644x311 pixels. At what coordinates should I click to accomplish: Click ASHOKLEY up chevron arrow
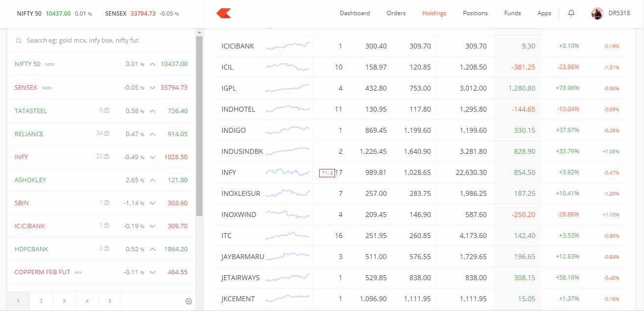tap(153, 180)
